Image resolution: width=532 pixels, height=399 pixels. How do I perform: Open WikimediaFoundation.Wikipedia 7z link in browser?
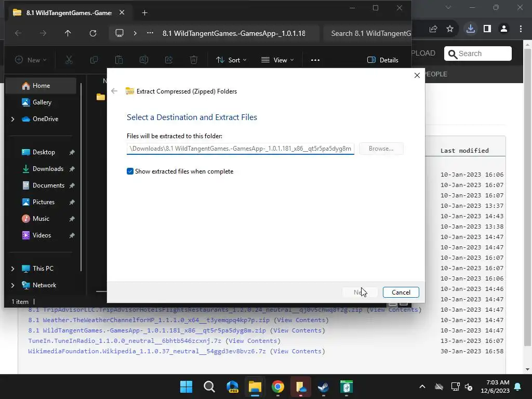point(147,351)
